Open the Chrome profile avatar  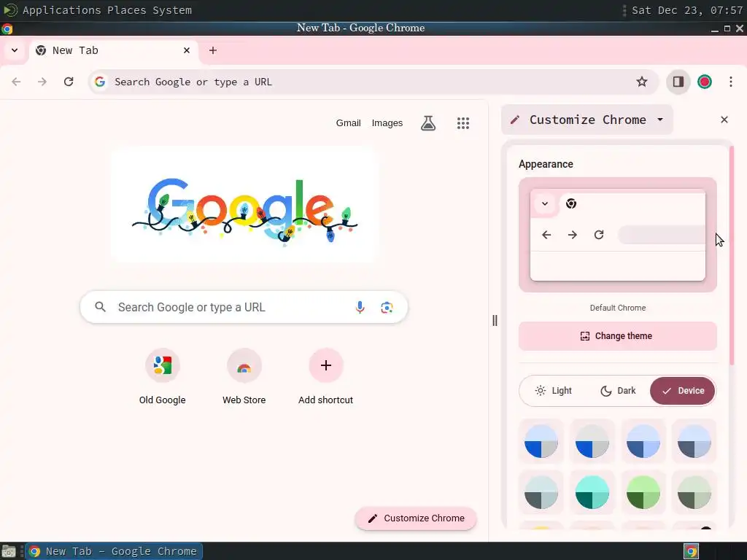[x=705, y=82]
